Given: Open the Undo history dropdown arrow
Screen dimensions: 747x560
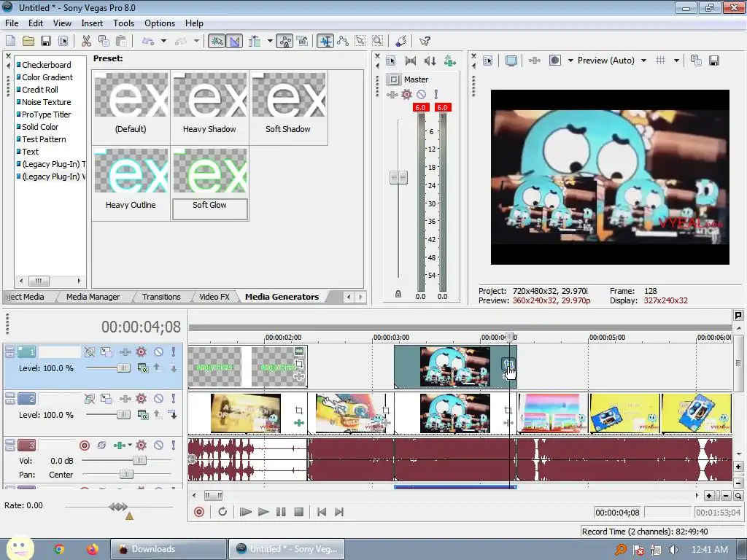Looking at the screenshot, I should [163, 41].
